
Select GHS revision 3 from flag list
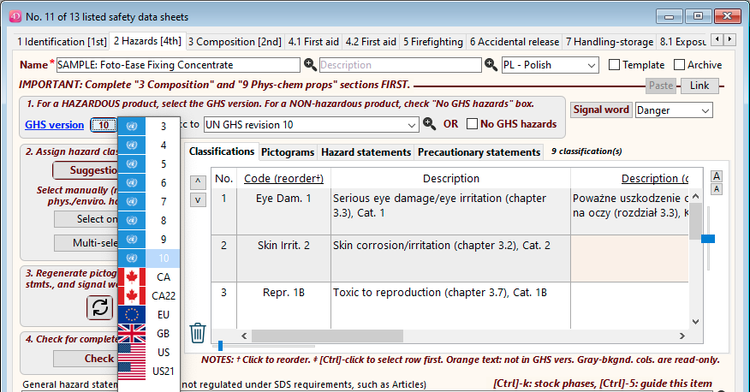pos(149,126)
